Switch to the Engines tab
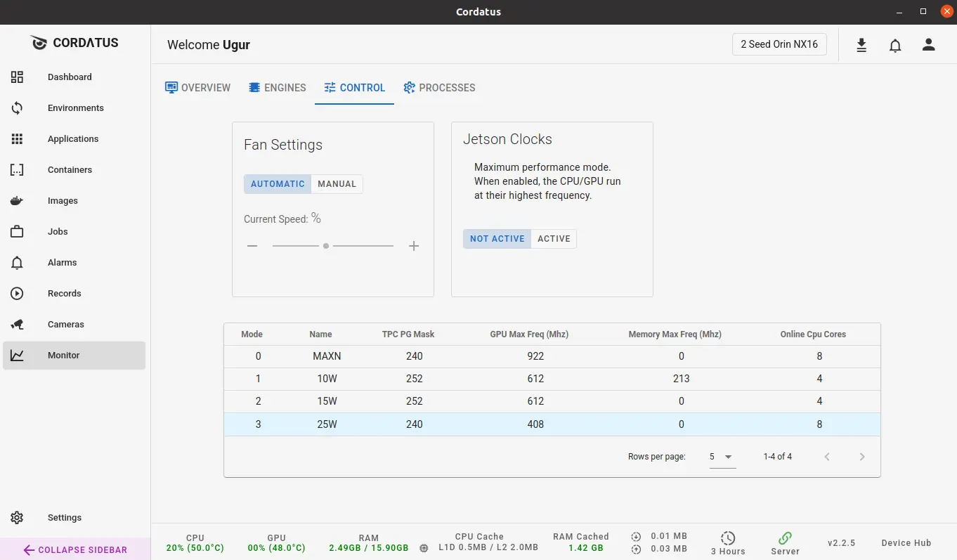Screen dimensions: 957x560 tap(278, 88)
